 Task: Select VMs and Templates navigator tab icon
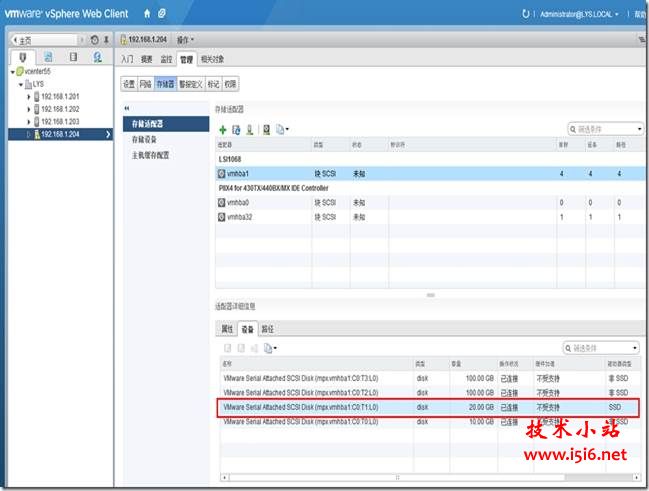[48, 57]
